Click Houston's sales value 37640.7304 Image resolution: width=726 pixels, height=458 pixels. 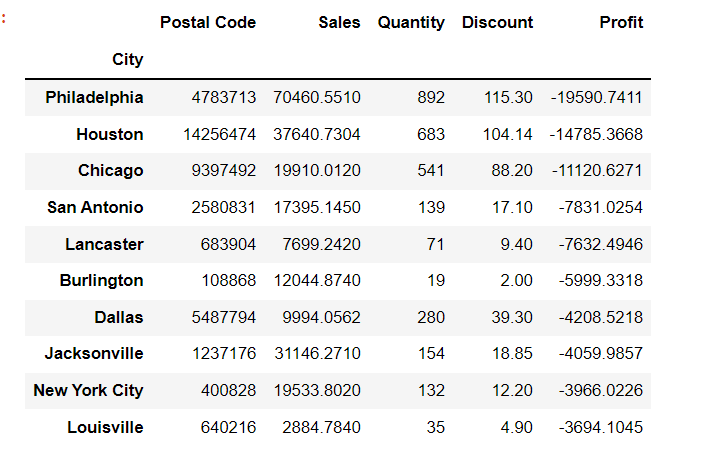317,134
